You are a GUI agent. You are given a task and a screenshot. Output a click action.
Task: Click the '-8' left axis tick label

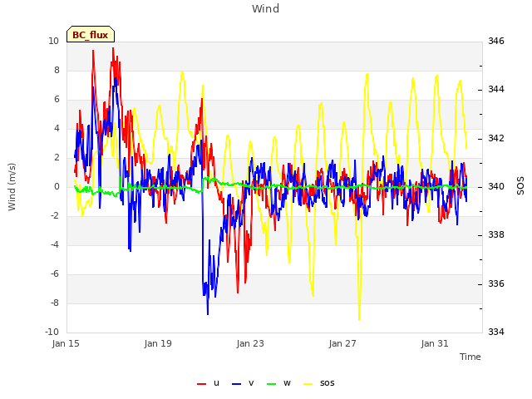pos(55,303)
